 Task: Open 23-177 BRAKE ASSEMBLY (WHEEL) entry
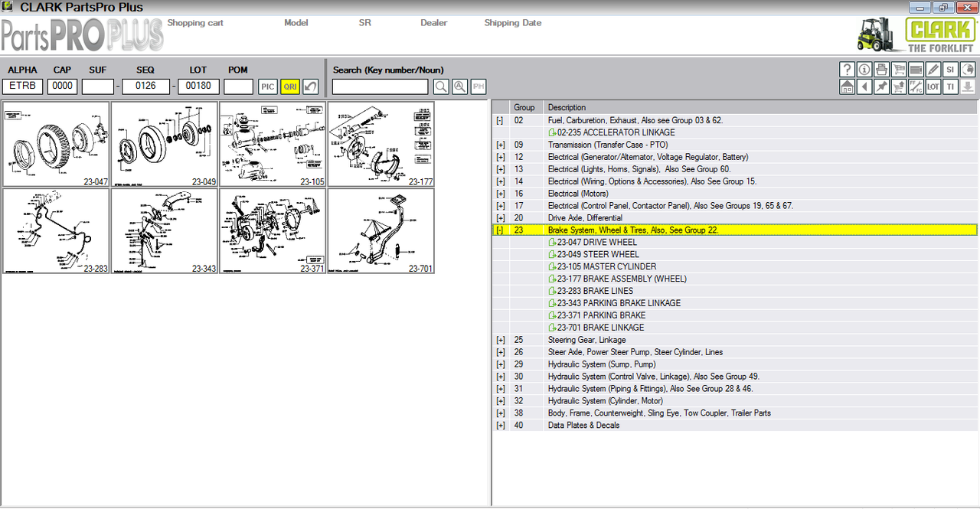coord(617,279)
